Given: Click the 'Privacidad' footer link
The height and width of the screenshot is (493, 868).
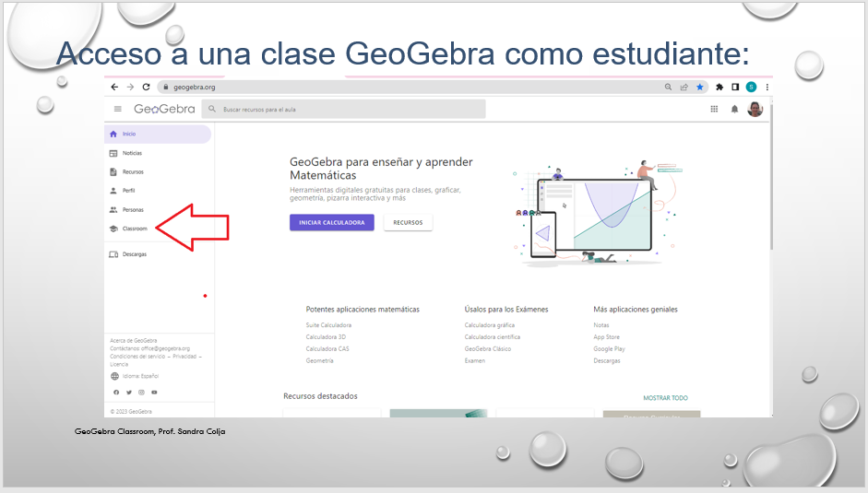Looking at the screenshot, I should 184,357.
